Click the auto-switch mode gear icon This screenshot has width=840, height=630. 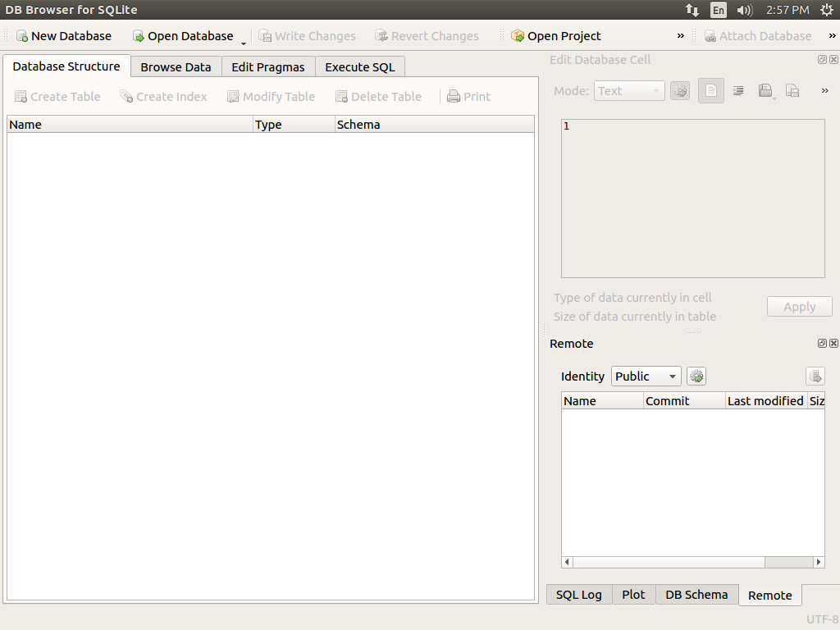680,91
